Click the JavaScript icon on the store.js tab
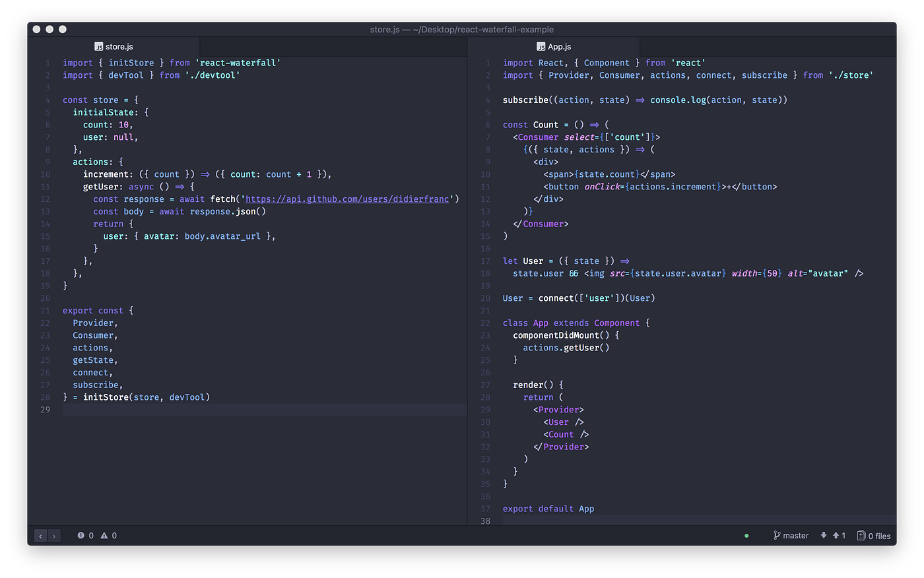 (x=99, y=47)
